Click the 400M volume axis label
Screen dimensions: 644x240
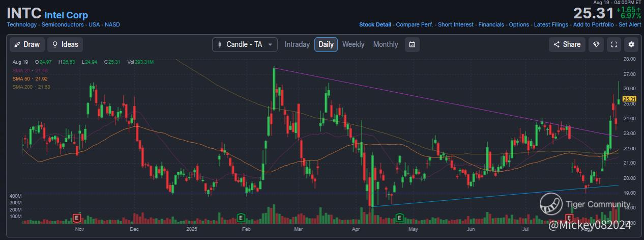pyautogui.click(x=15, y=196)
